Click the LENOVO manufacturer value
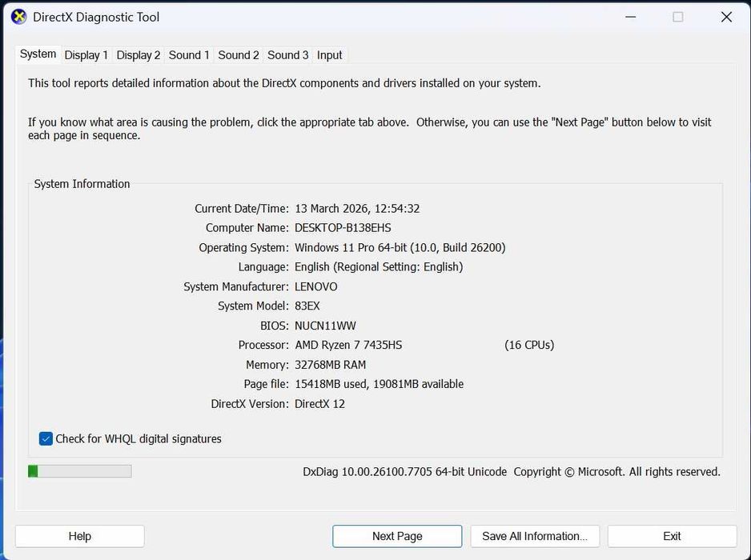The width and height of the screenshot is (751, 560). (316, 286)
